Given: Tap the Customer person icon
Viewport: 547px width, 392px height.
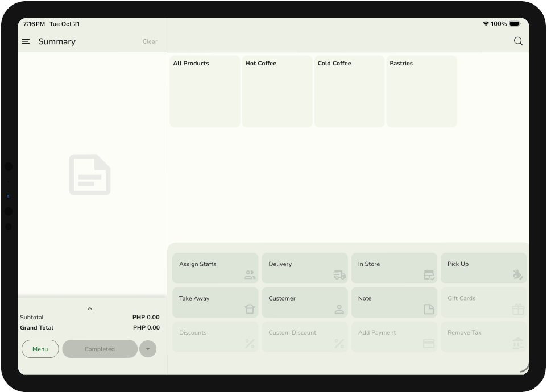Looking at the screenshot, I should point(339,309).
